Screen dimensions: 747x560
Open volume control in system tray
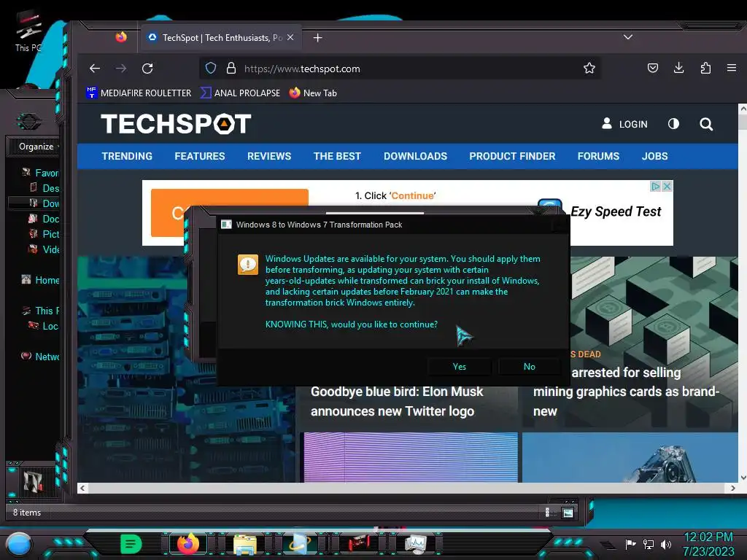pos(666,544)
